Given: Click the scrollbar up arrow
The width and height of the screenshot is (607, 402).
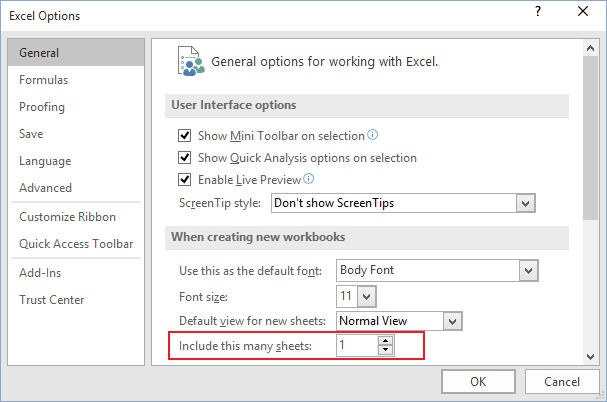Looking at the screenshot, I should (x=590, y=48).
